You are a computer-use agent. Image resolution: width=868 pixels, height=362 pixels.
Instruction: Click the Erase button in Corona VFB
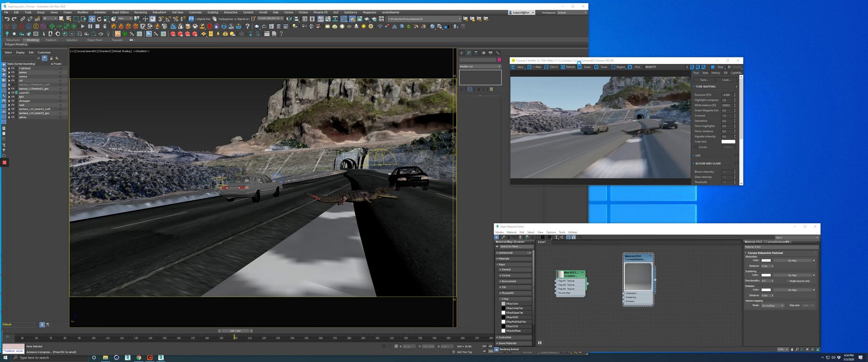tap(584, 67)
